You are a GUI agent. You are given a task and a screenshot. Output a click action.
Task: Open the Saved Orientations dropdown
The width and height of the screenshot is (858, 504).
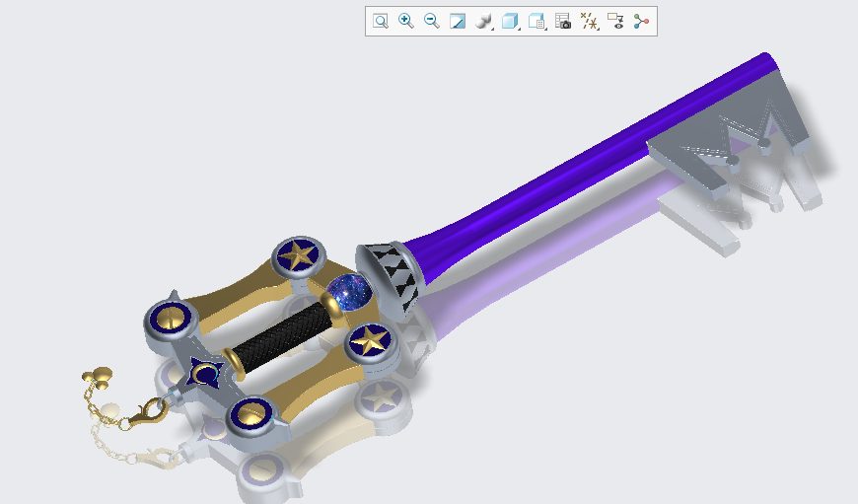pyautogui.click(x=536, y=22)
